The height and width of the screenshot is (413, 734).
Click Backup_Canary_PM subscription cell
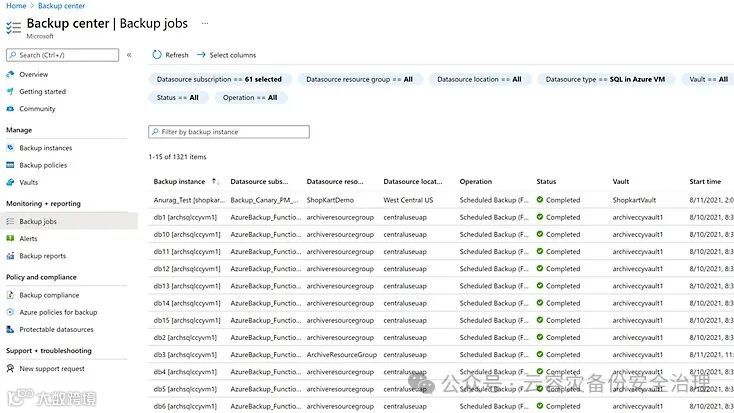(x=264, y=200)
